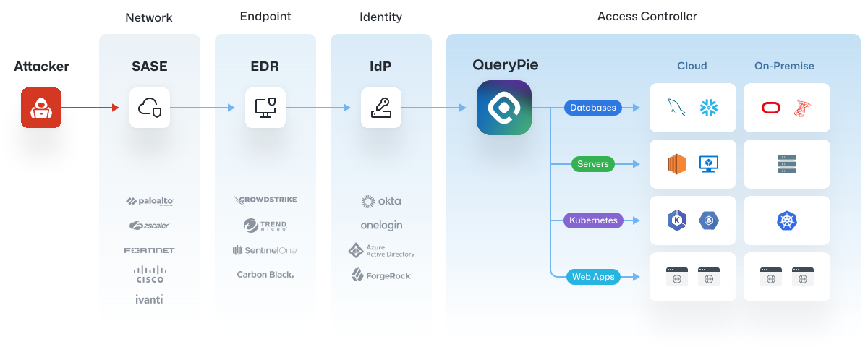Select the Cisco logo

pyautogui.click(x=150, y=274)
